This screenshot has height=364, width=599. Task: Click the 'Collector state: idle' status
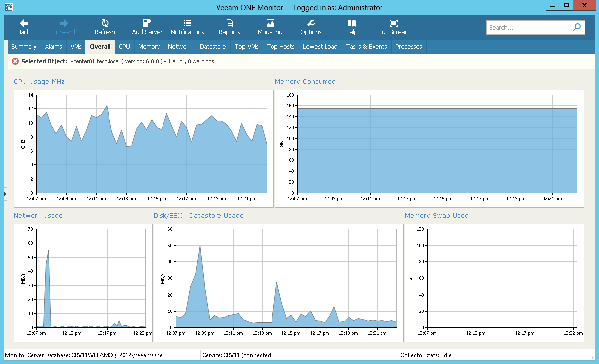pyautogui.click(x=427, y=355)
